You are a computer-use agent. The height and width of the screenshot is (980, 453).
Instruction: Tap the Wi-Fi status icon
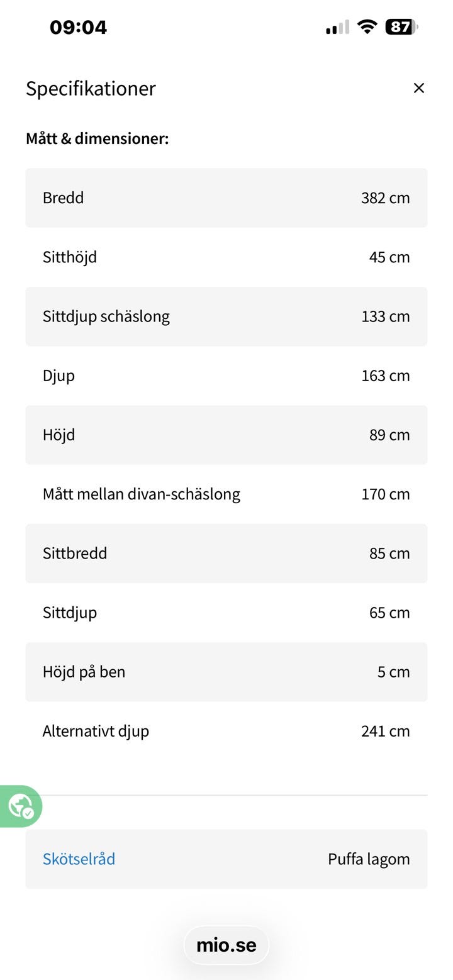coord(367,27)
